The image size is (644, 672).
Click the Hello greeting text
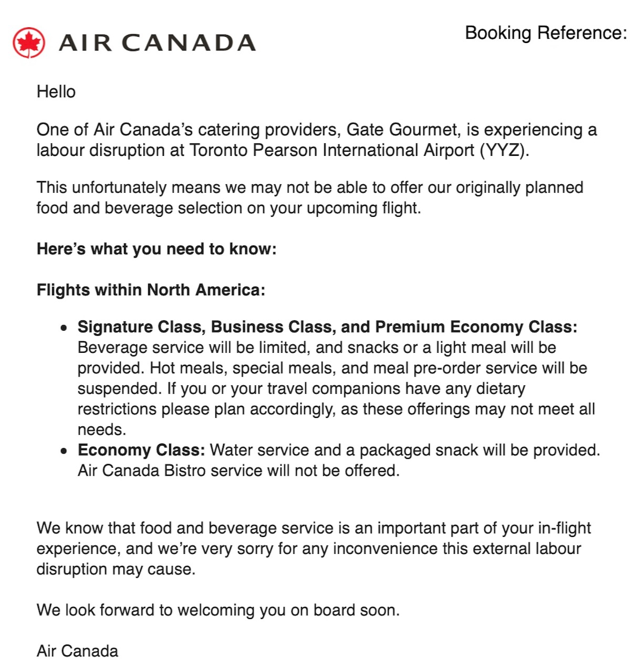tap(56, 92)
